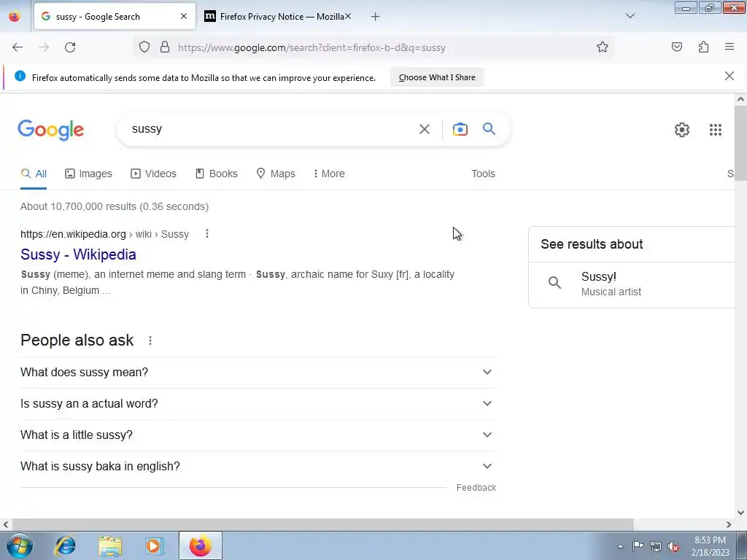Image resolution: width=747 pixels, height=560 pixels.
Task: Launch Internet Explorer from the taskbar
Action: tap(65, 545)
